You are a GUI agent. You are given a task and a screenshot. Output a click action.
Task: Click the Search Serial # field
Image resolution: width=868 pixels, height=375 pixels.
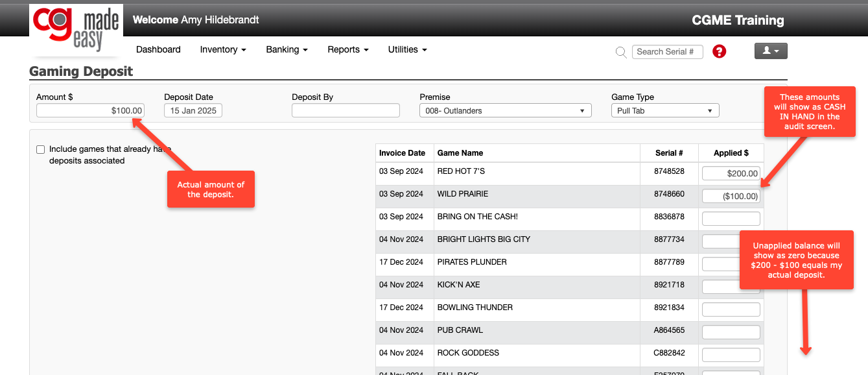pos(668,52)
